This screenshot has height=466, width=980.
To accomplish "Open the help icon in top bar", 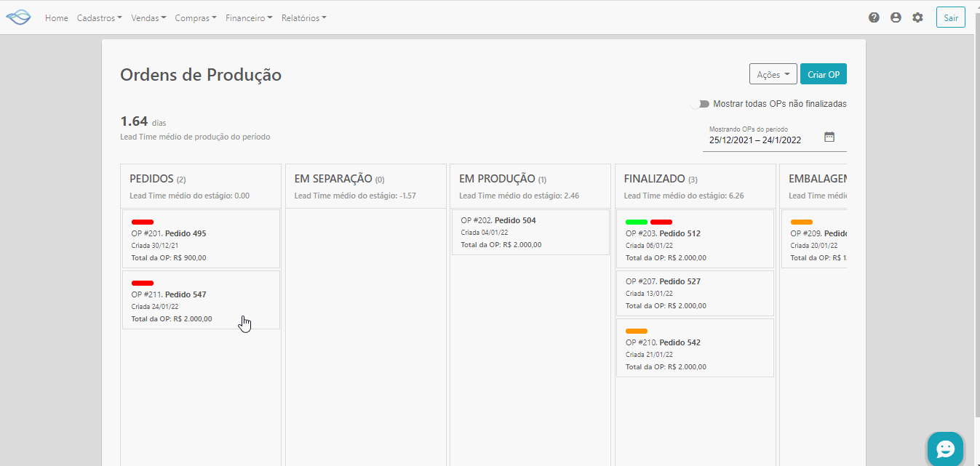I will [874, 17].
